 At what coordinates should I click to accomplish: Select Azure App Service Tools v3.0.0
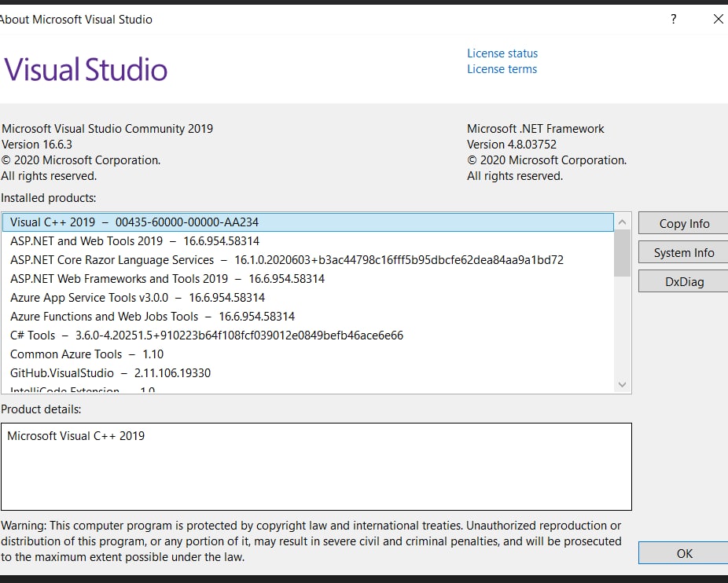point(308,298)
